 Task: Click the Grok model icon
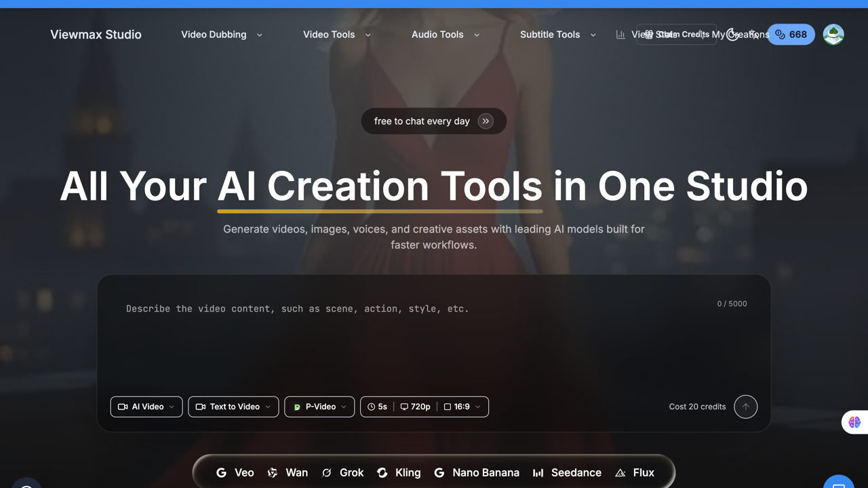[x=326, y=473]
